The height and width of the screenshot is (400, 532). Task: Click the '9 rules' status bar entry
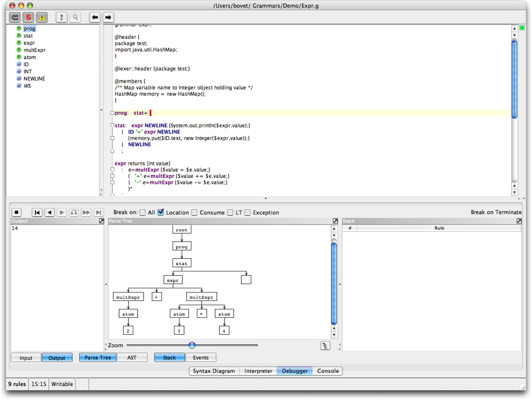coord(17,384)
